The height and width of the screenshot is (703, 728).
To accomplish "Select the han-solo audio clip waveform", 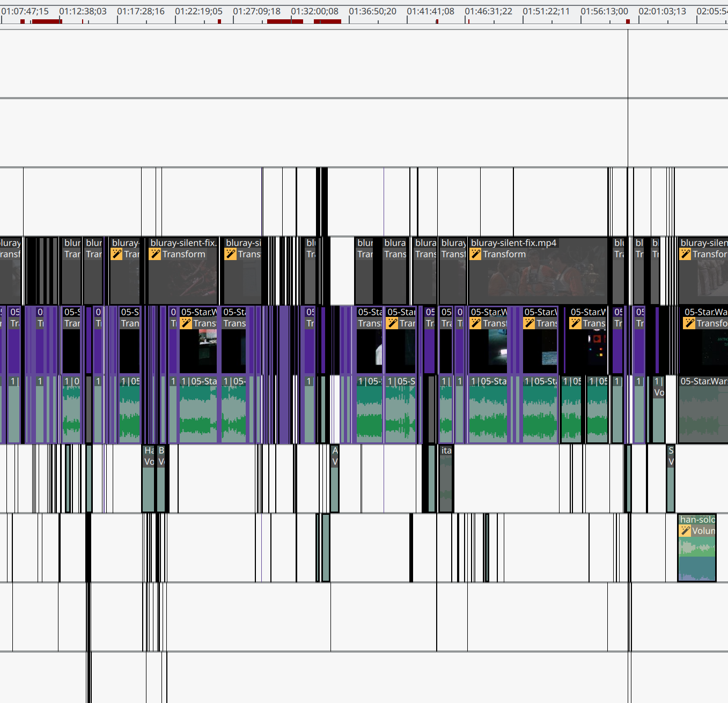I will click(x=696, y=558).
